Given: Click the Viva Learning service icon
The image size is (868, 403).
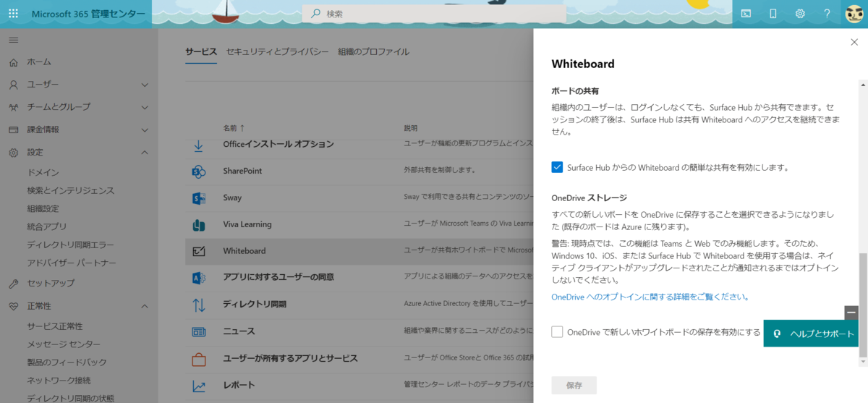Looking at the screenshot, I should coord(199,224).
